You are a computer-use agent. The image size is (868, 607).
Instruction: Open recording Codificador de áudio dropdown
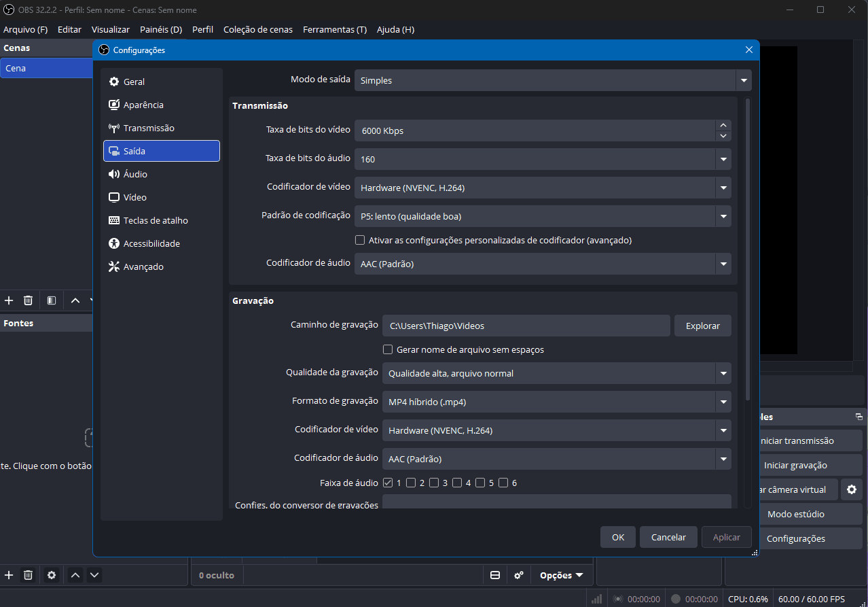[557, 459]
